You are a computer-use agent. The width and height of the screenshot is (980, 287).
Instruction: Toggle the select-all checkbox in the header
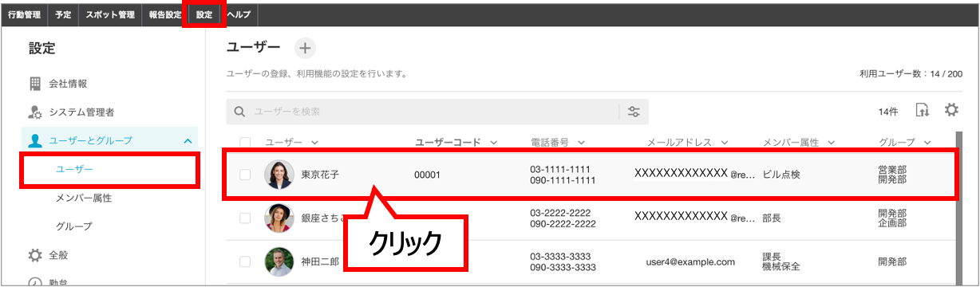point(246,143)
